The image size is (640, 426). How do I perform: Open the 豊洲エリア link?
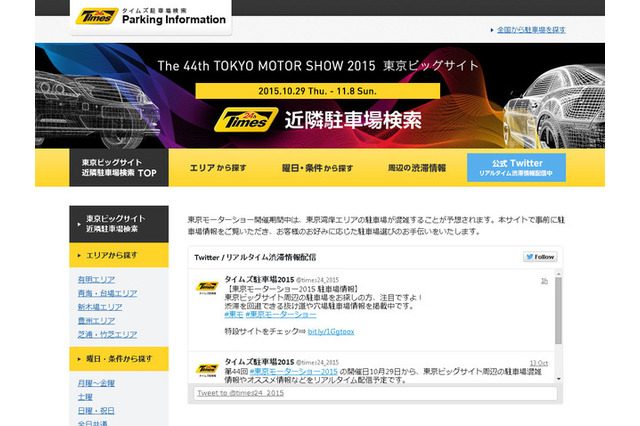click(96, 321)
